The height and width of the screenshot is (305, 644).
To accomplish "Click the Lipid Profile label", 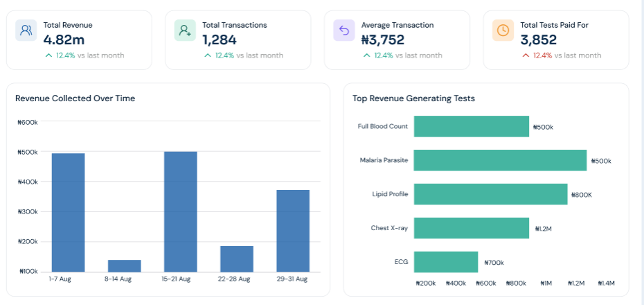I will [x=390, y=194].
